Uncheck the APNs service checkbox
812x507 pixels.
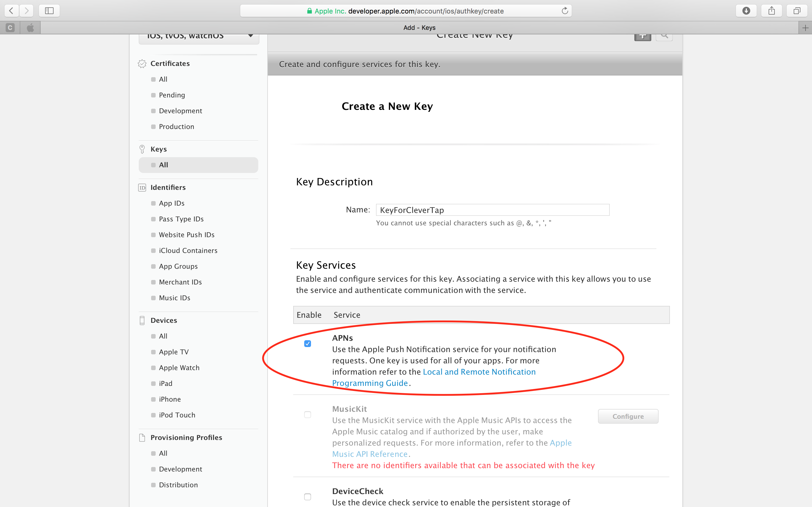(x=307, y=343)
